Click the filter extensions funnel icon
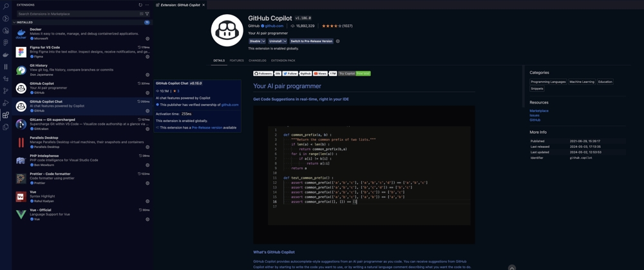The height and width of the screenshot is (270, 644). click(147, 14)
